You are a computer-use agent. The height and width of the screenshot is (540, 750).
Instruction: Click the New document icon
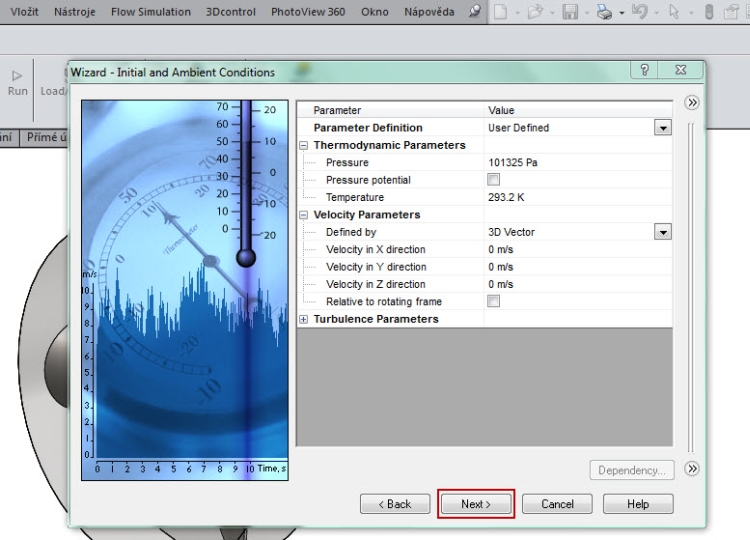(500, 11)
